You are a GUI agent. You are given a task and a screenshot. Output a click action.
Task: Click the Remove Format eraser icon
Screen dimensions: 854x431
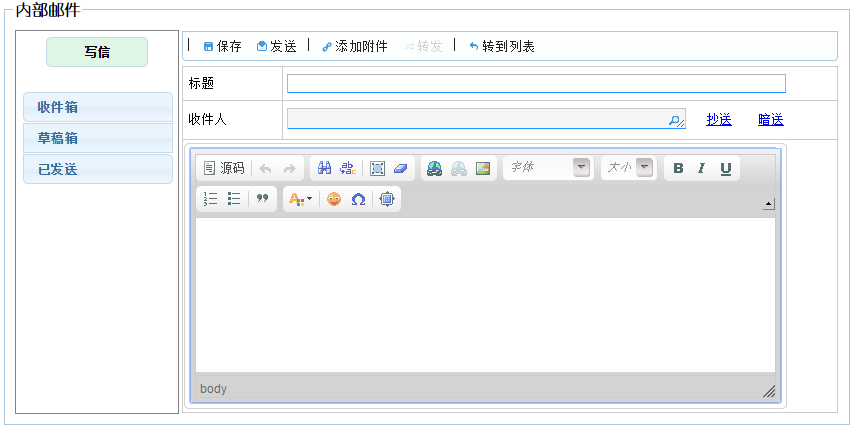point(400,168)
